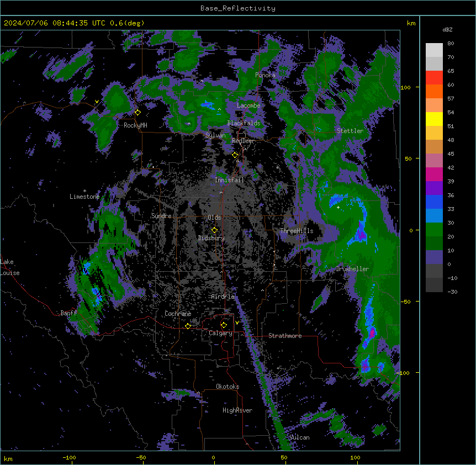Click the Banff town label
Image resolution: width=476 pixels, height=465 pixels.
click(x=68, y=313)
